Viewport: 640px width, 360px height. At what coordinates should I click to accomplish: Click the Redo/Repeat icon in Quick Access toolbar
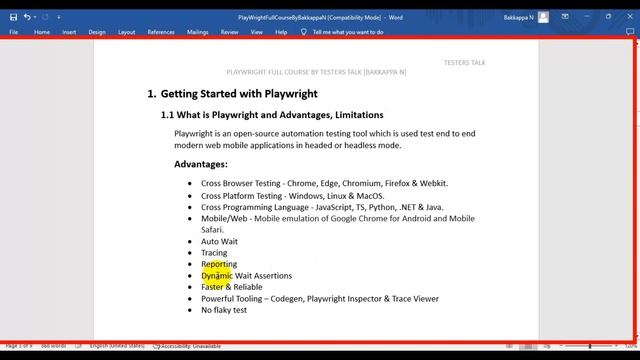pos(45,17)
